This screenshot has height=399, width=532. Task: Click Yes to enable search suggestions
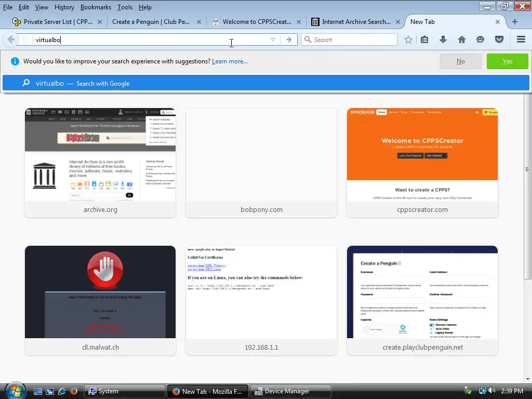(507, 61)
